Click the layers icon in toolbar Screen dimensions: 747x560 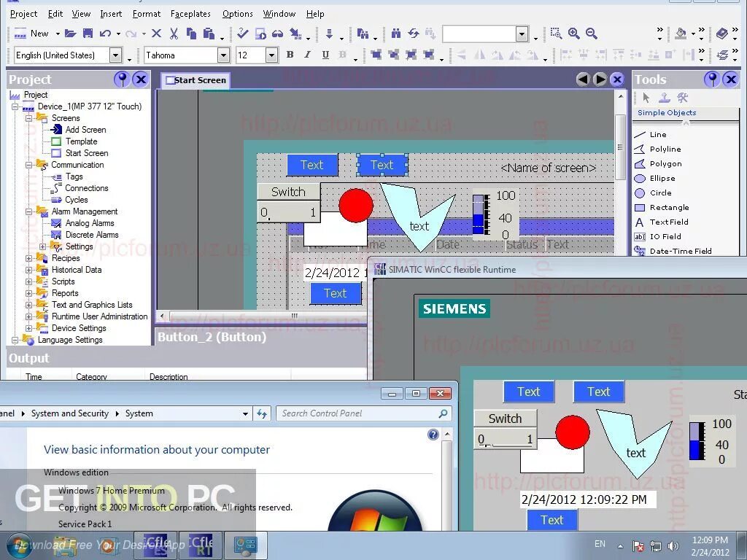coord(722,55)
